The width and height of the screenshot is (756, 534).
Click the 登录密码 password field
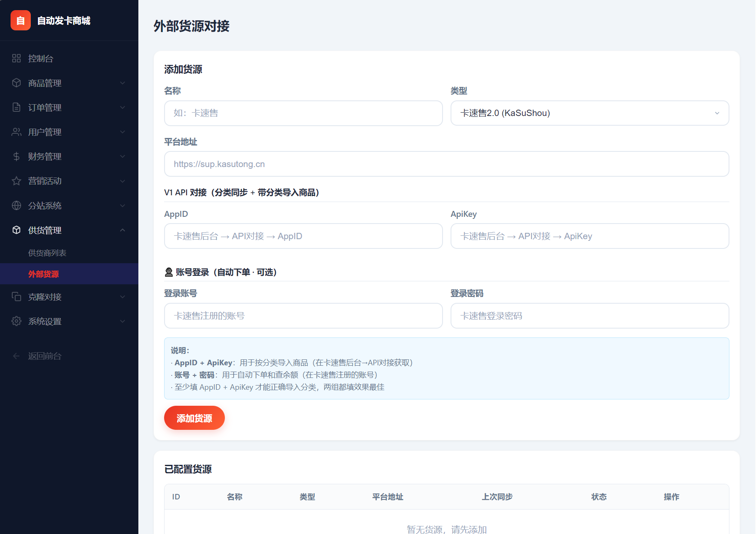click(589, 316)
